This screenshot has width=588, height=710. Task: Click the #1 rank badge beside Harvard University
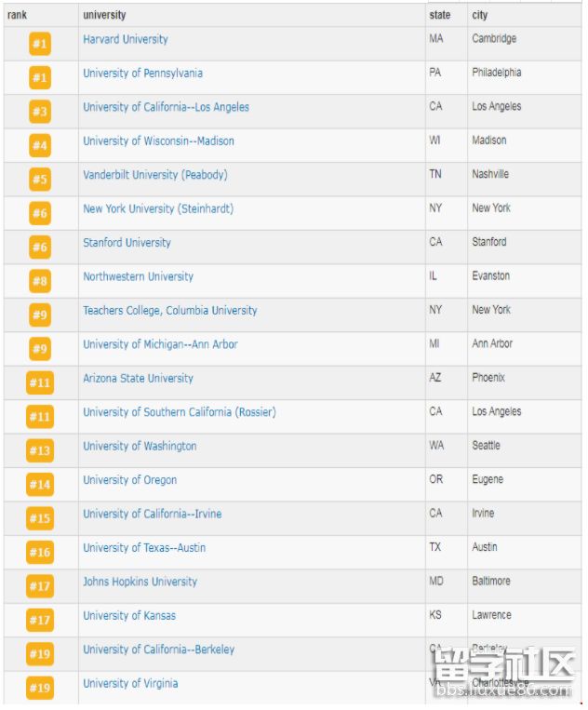pos(40,44)
